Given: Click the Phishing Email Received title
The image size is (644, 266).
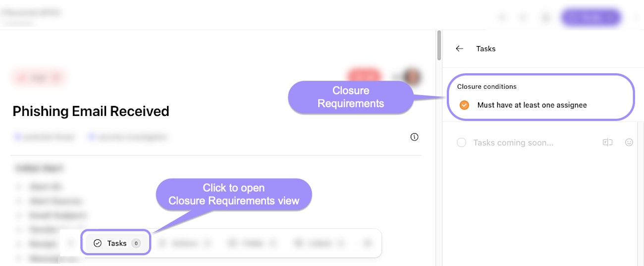Looking at the screenshot, I should click(x=91, y=111).
